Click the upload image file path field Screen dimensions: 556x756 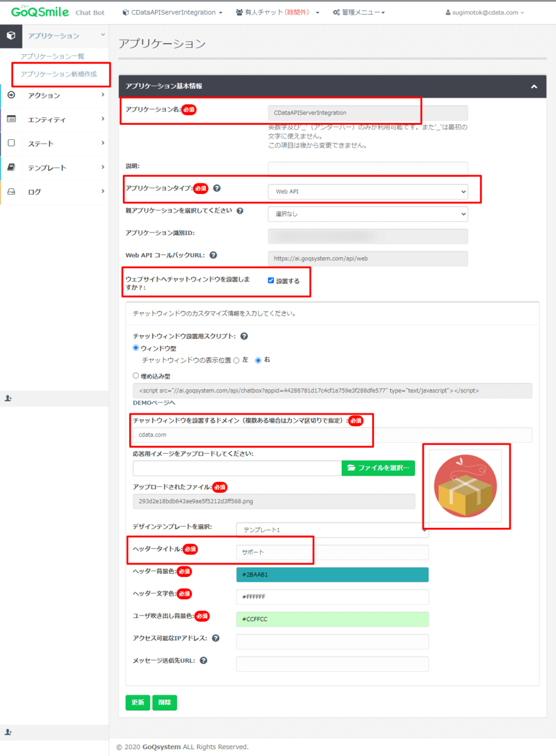pyautogui.click(x=237, y=468)
